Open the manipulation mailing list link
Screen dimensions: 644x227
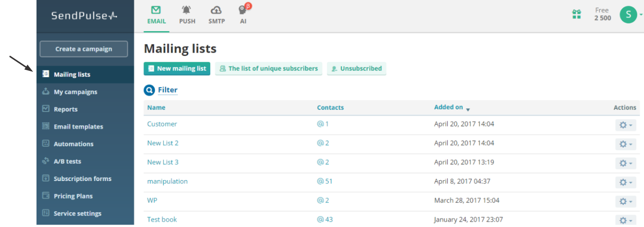tap(167, 182)
